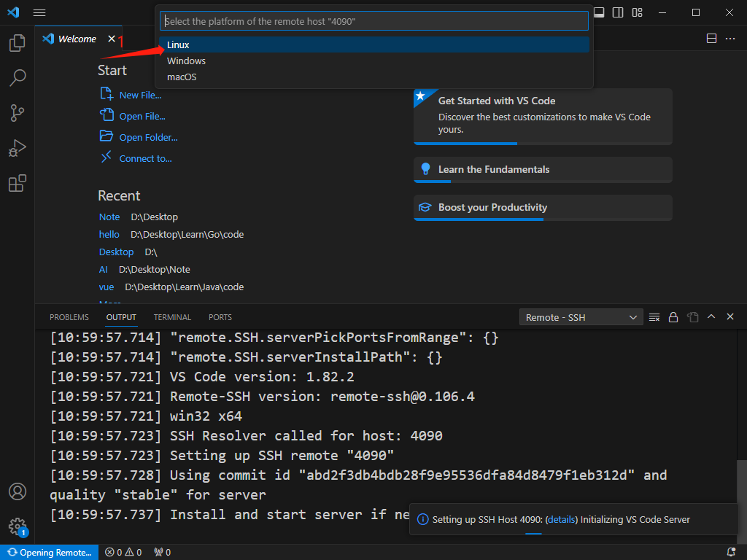Click the info icon in the SSH notification
Image resolution: width=747 pixels, height=560 pixels.
point(422,519)
